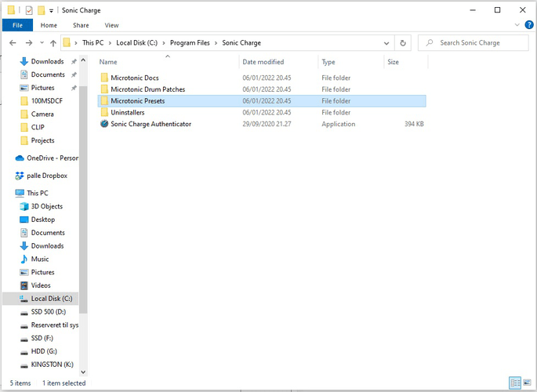Select the Microtonic Drum Patches folder icon
The width and height of the screenshot is (537, 392).
pyautogui.click(x=104, y=89)
